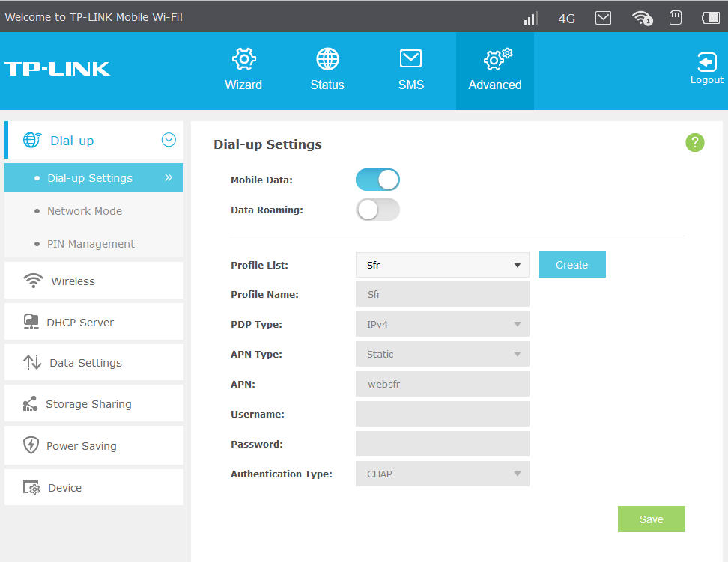Open the Wireless menu label
728x562 pixels.
coord(73,281)
